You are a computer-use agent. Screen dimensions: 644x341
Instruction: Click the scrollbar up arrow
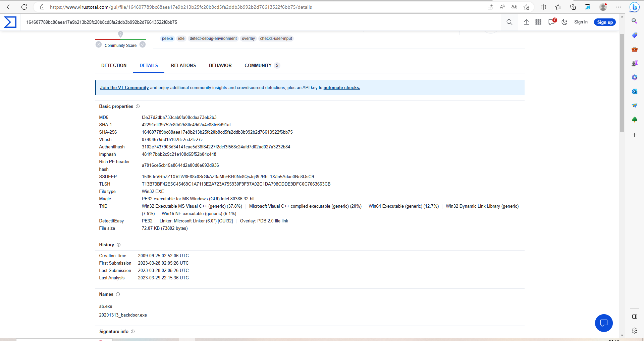coord(622,16)
